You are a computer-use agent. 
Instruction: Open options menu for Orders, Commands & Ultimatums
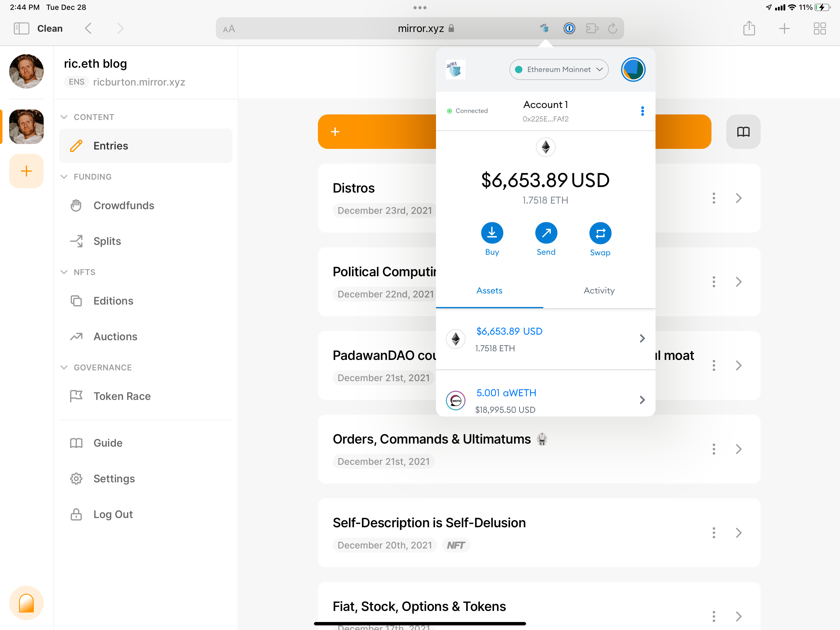714,449
